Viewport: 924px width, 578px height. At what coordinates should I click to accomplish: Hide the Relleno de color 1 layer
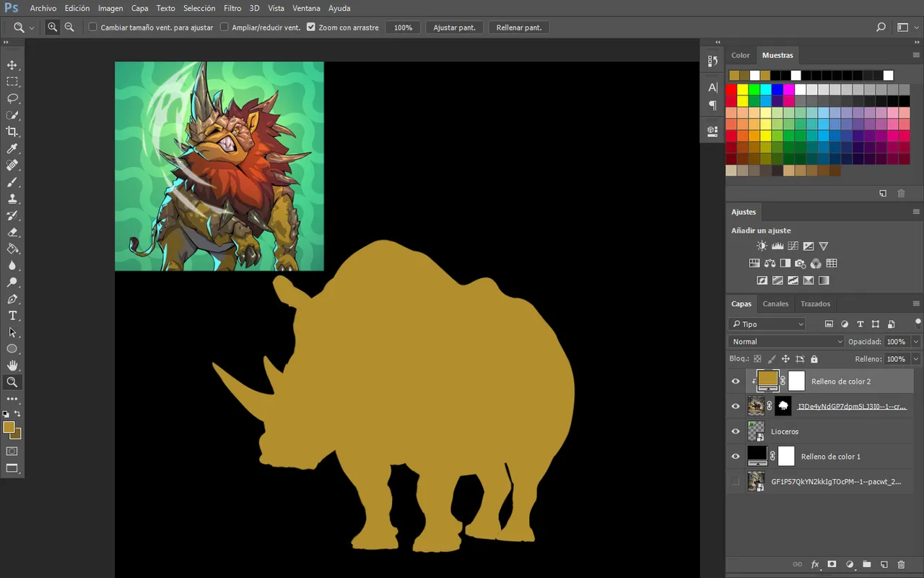(736, 457)
